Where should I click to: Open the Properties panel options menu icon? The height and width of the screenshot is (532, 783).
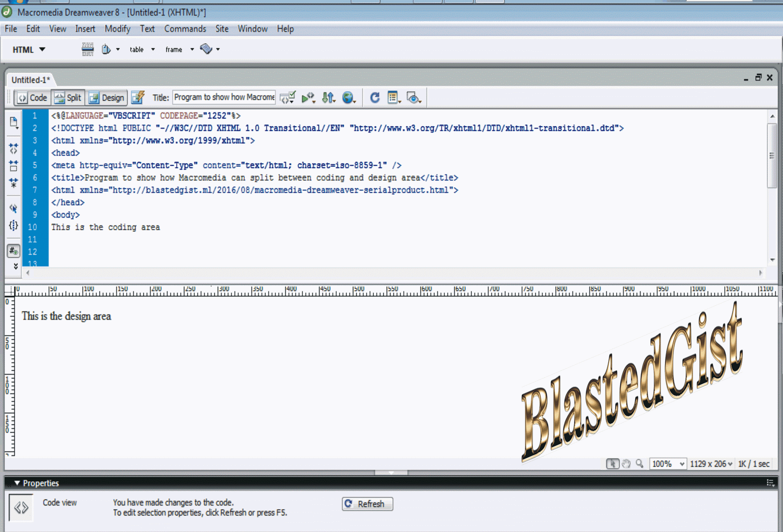click(770, 483)
